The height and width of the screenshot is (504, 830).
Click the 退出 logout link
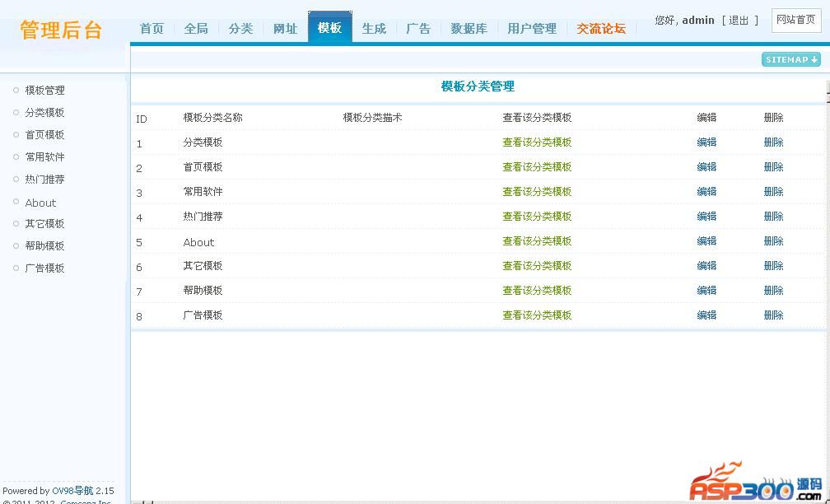(x=739, y=20)
